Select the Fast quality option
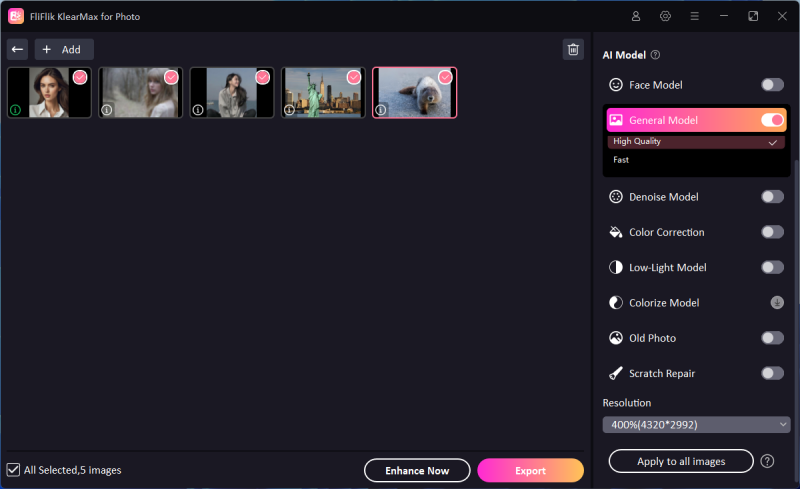Viewport: 800px width, 489px height. 622,160
